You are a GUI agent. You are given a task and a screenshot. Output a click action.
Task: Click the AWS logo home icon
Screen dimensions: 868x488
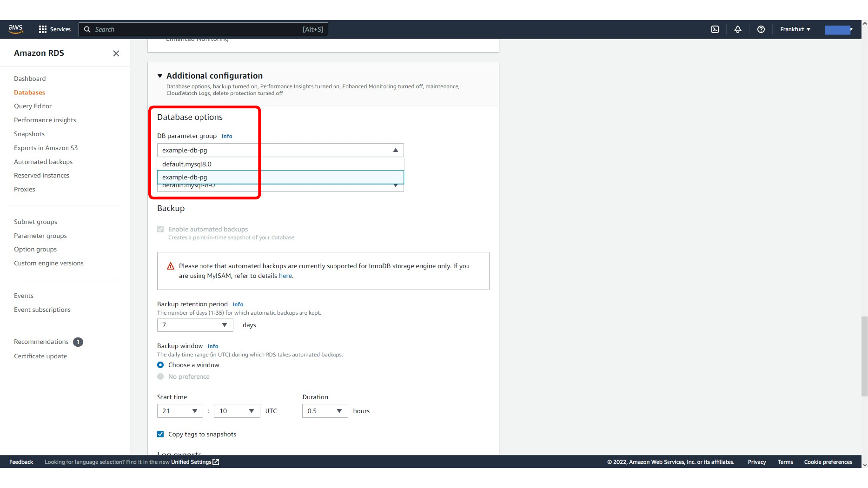[15, 29]
